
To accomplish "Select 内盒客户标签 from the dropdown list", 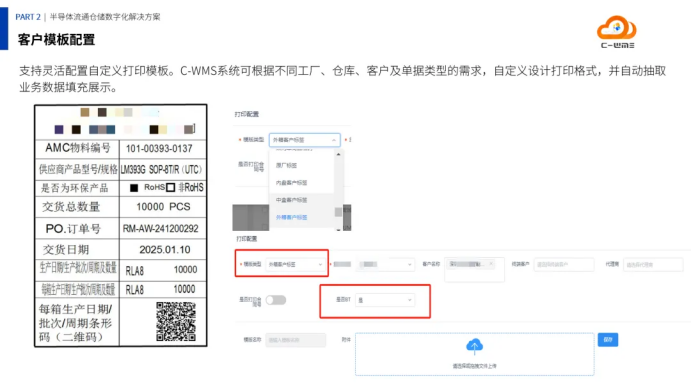I will click(x=291, y=183).
